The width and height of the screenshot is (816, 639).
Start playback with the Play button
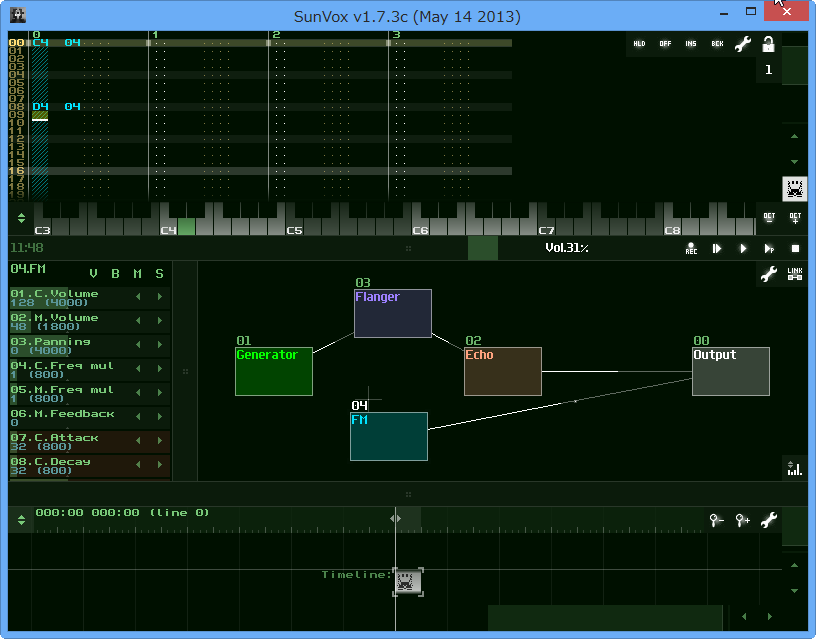pyautogui.click(x=743, y=249)
